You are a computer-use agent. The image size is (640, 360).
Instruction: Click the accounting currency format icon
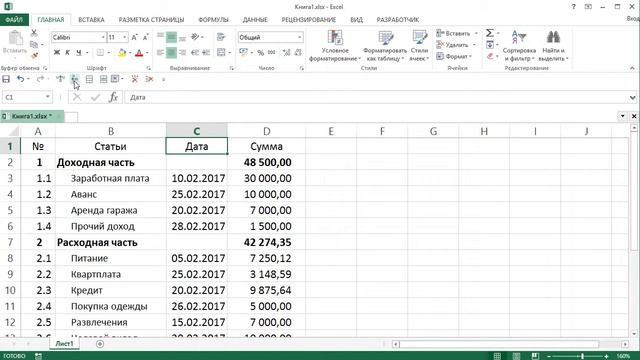pos(244,52)
